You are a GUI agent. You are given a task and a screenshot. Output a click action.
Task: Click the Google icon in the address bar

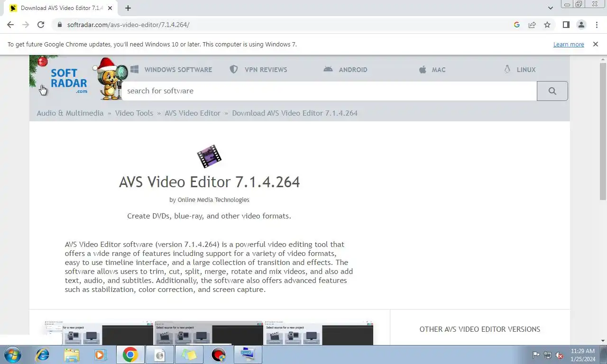[x=517, y=25]
